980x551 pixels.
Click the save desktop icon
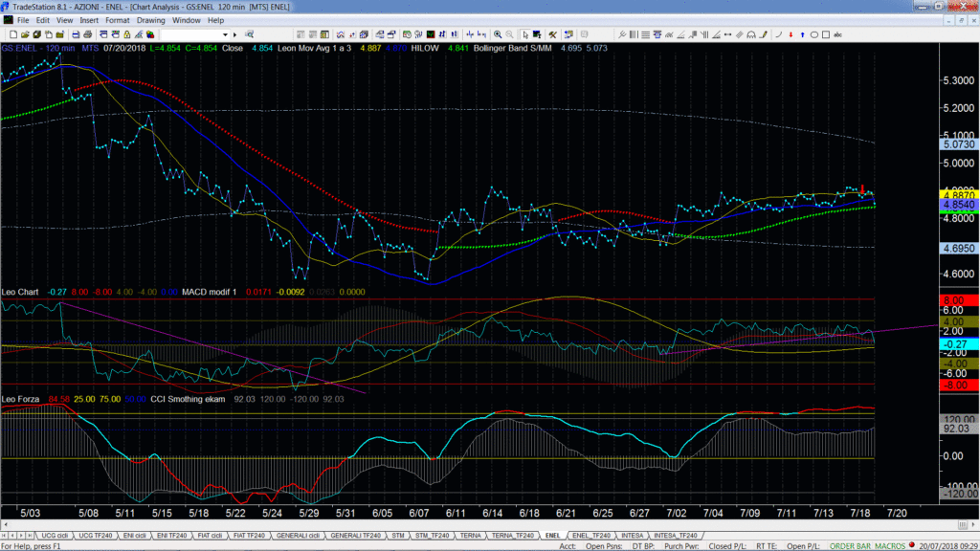coord(37,34)
